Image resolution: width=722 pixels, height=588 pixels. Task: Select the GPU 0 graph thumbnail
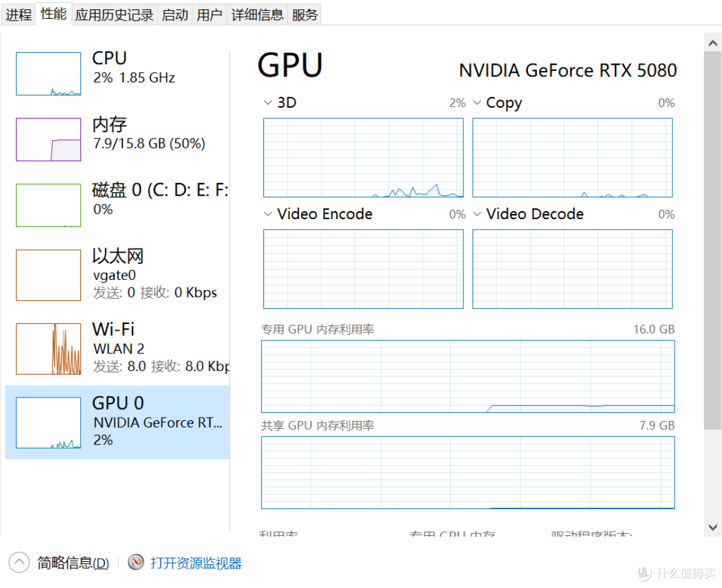(x=48, y=422)
